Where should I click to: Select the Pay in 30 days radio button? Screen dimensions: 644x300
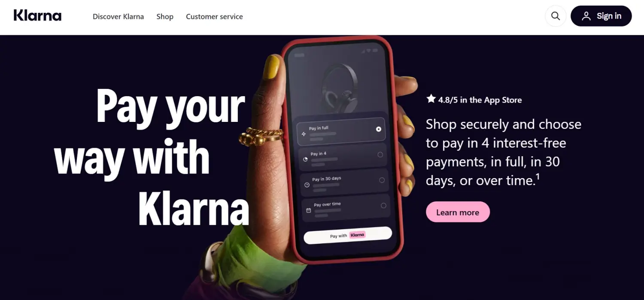click(382, 180)
